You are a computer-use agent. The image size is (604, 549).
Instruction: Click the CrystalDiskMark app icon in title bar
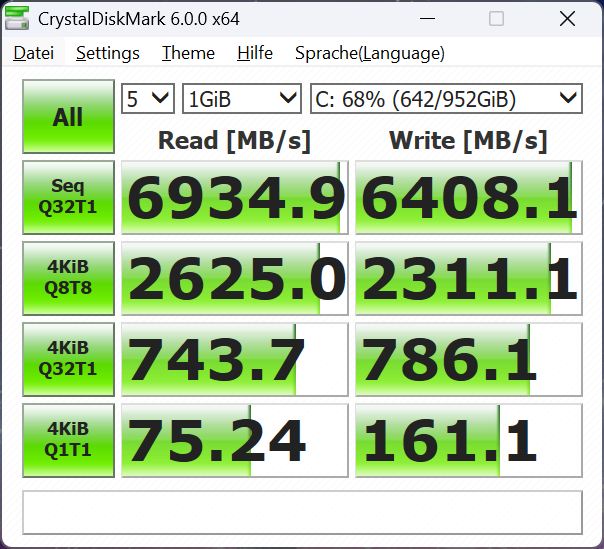17,18
